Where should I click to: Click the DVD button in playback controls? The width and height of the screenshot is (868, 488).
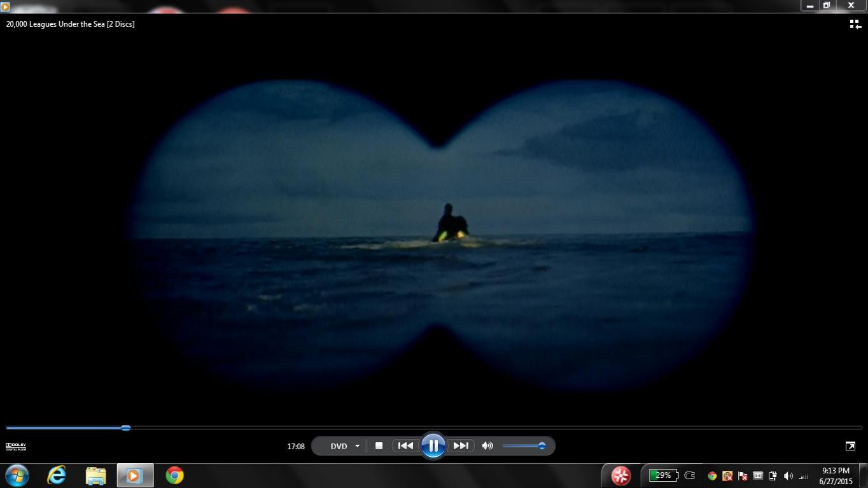coord(339,446)
